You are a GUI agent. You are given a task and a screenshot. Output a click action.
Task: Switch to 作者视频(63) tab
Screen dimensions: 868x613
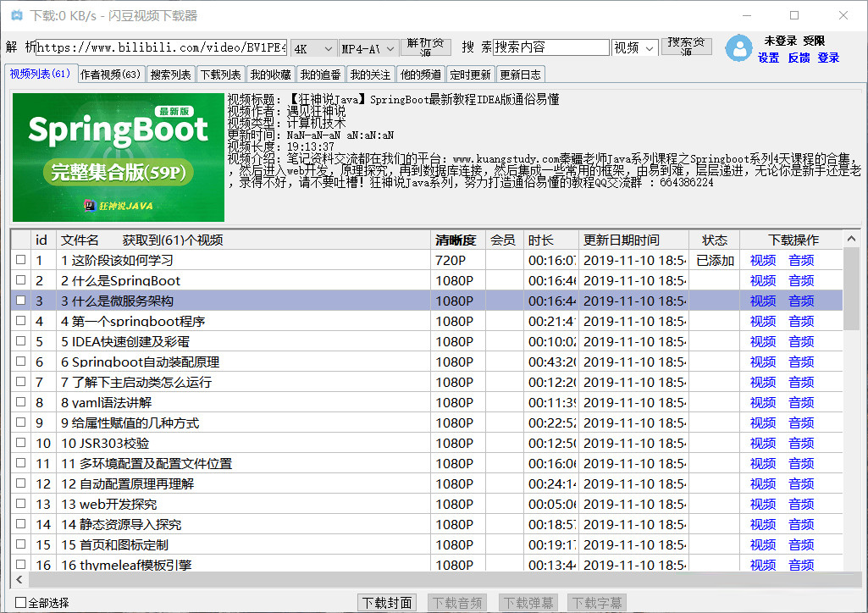point(111,75)
